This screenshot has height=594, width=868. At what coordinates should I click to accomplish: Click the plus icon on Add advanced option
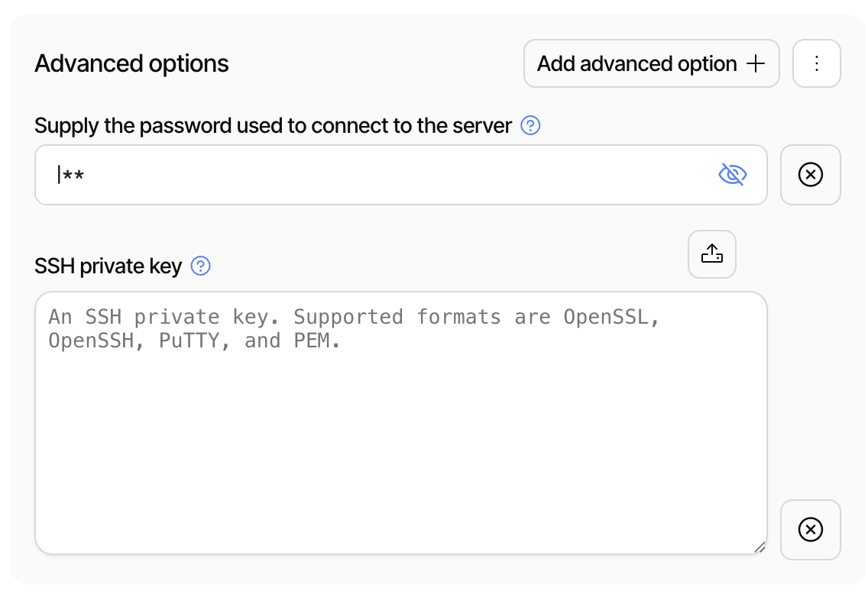coord(755,63)
